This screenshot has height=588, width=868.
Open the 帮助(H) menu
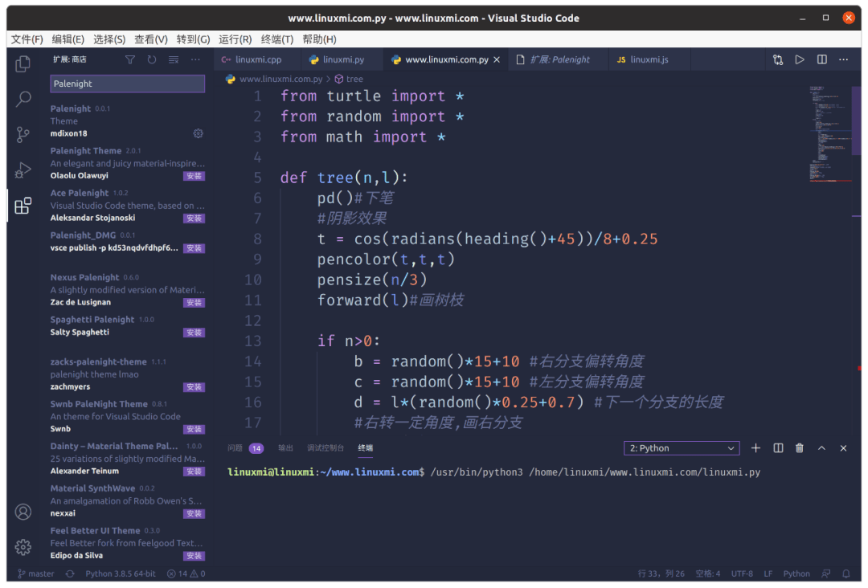(x=319, y=39)
